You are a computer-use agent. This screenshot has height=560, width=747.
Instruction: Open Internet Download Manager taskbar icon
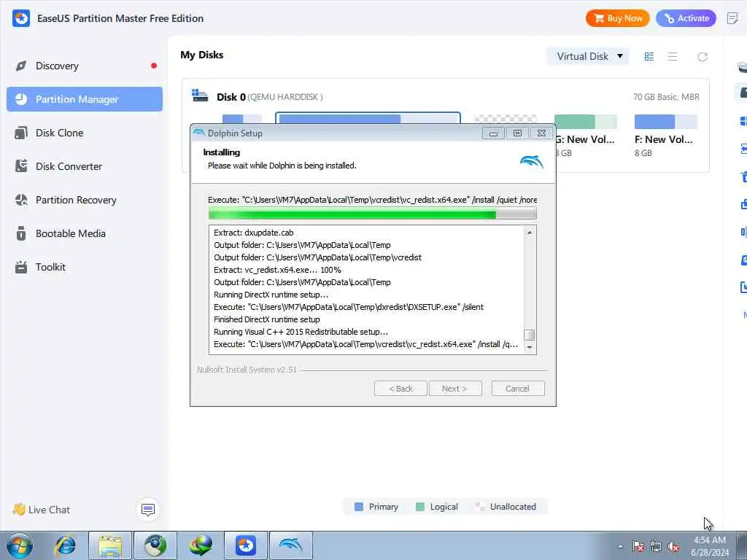pos(200,545)
